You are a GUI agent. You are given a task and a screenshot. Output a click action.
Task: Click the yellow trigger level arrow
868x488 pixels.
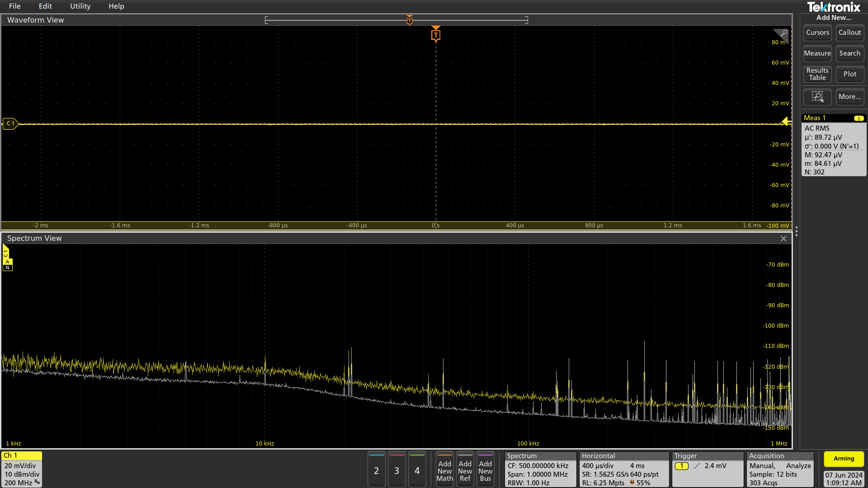pos(786,121)
